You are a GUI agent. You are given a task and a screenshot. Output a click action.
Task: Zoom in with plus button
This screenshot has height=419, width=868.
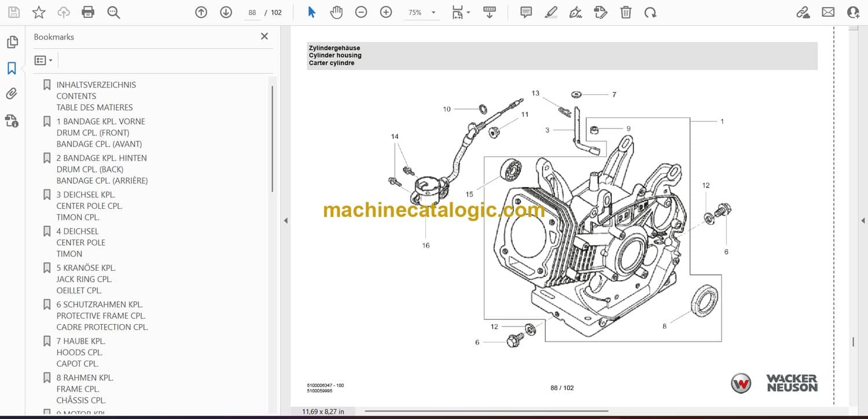click(x=386, y=12)
